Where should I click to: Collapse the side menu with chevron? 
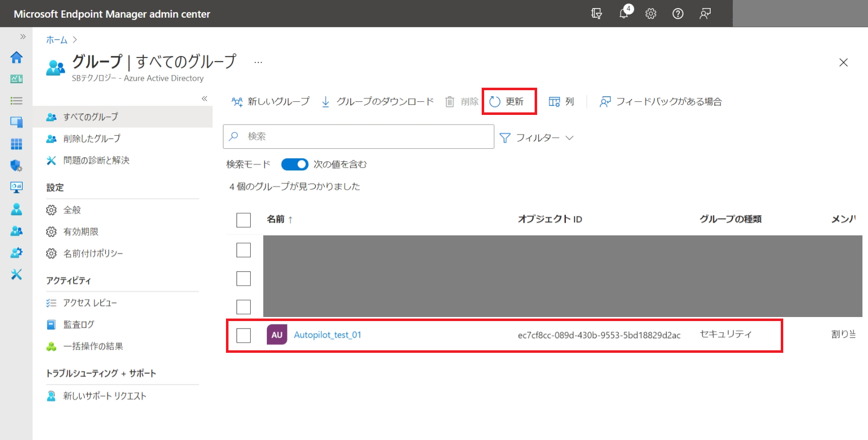204,98
